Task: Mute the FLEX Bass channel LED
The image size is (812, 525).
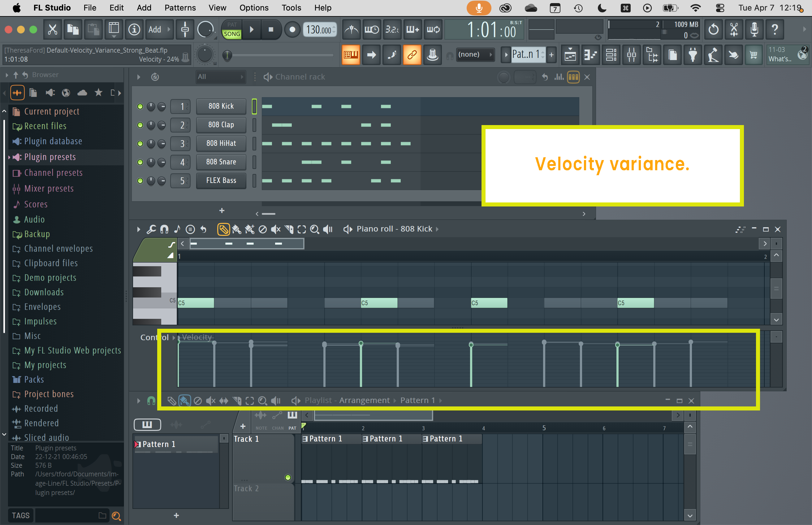Action: tap(140, 181)
